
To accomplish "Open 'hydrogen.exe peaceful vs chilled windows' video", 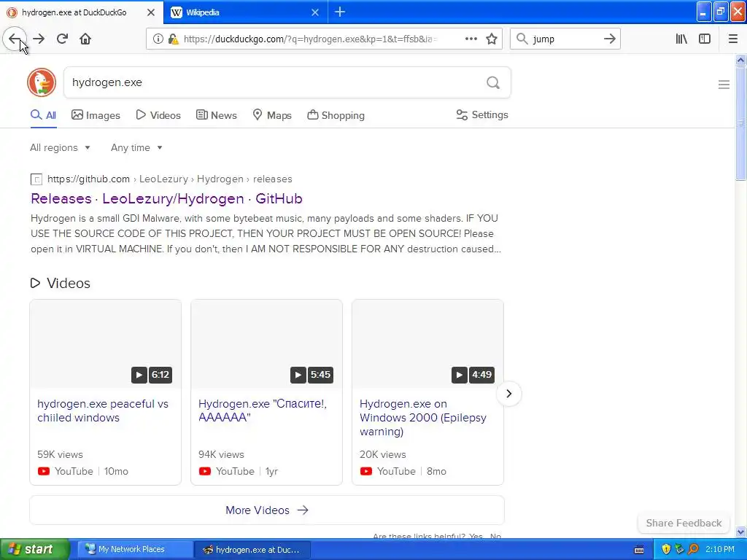I will click(103, 411).
